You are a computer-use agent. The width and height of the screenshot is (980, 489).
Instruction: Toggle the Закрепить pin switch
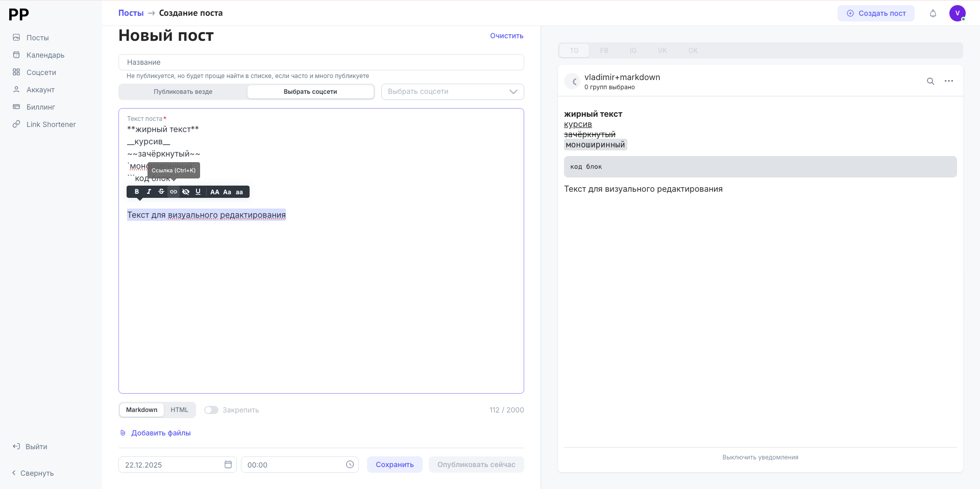(x=211, y=410)
